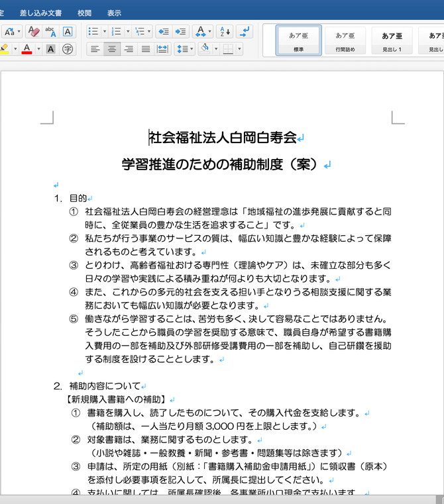Increase paragraph indent

pyautogui.click(x=180, y=32)
